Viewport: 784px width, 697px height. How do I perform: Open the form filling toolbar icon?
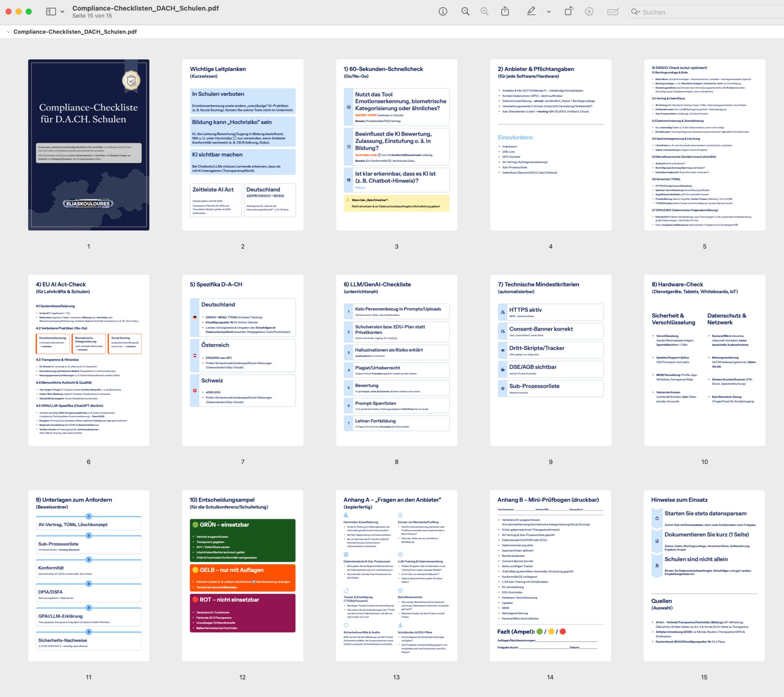point(613,11)
